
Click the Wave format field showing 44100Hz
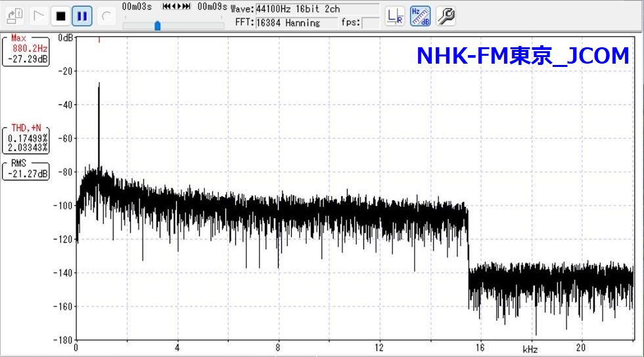[x=317, y=9]
